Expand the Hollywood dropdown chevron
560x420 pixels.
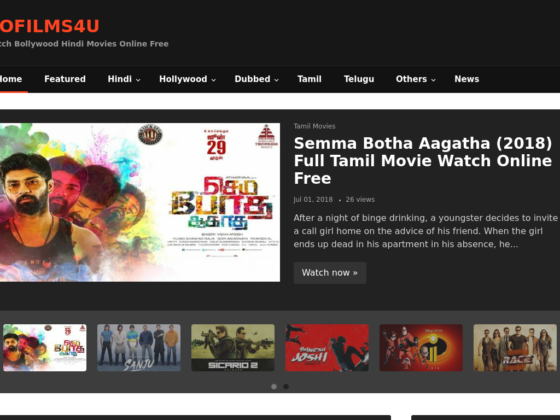point(214,80)
